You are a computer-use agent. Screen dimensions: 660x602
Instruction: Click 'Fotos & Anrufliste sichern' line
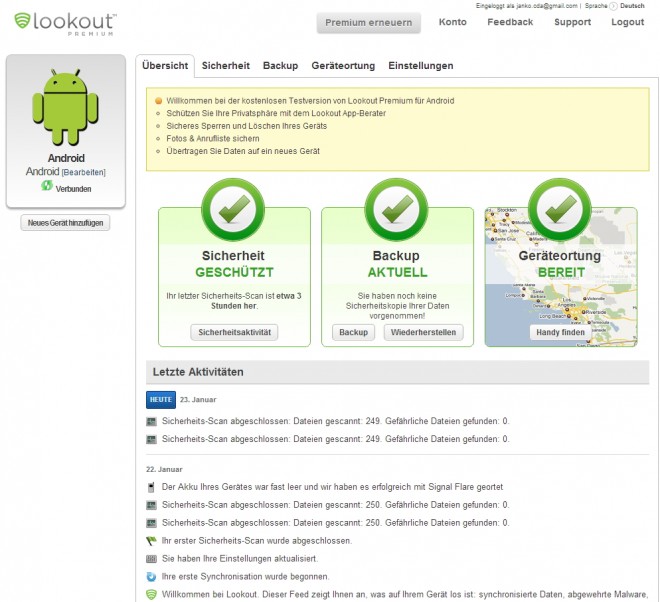(213, 139)
